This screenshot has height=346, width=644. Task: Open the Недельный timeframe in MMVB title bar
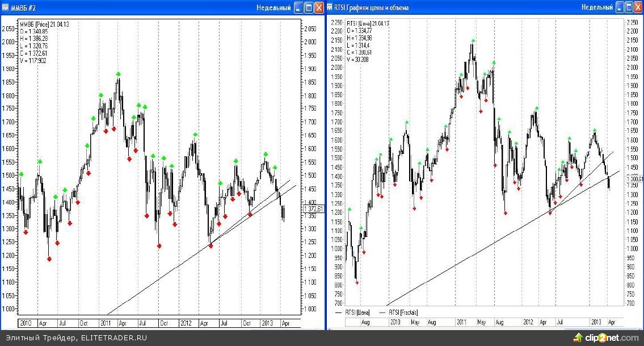pyautogui.click(x=273, y=8)
